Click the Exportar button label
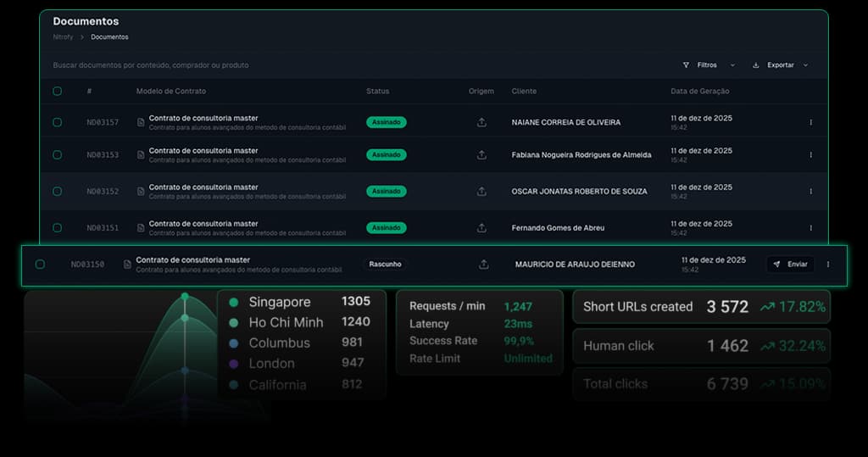 [x=781, y=65]
